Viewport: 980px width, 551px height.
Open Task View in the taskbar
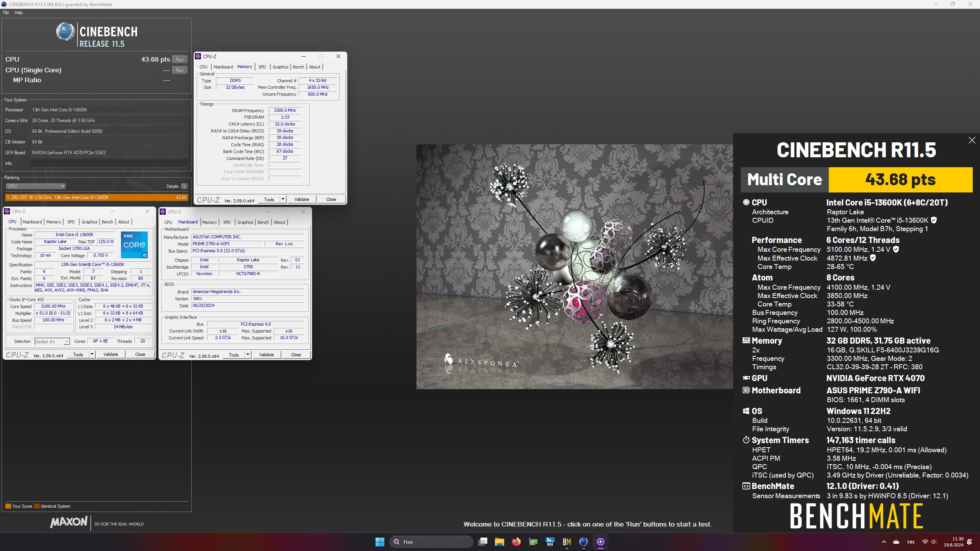(x=483, y=542)
